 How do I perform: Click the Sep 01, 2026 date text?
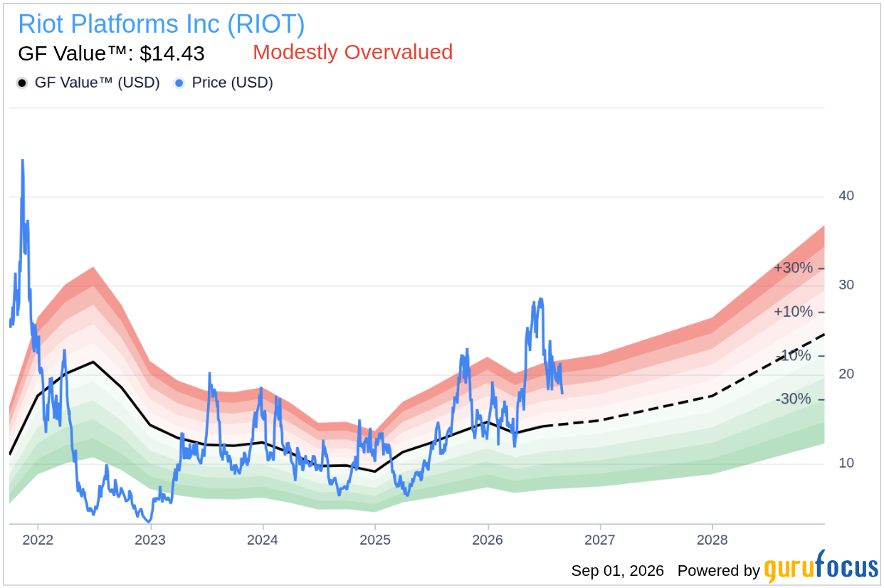coord(617,571)
